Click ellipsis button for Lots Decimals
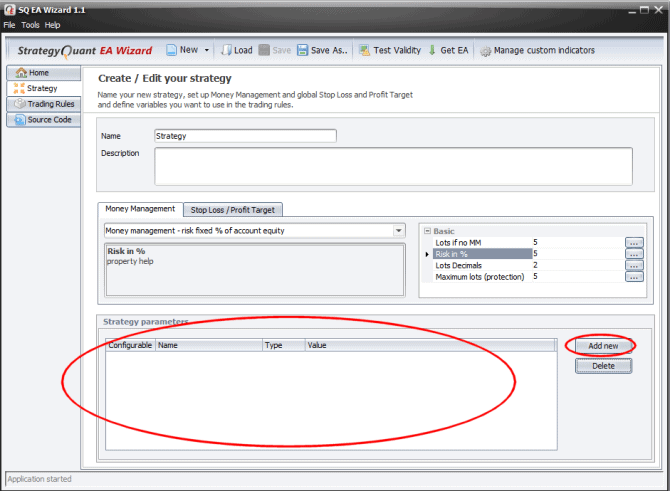Screen dimensions: 670x491 pyautogui.click(x=634, y=266)
